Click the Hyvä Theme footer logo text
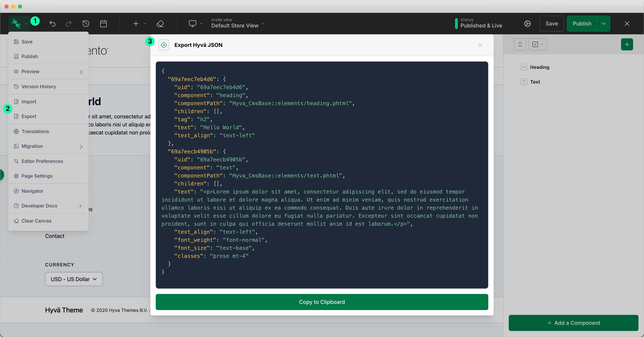This screenshot has width=644, height=337. point(64,310)
